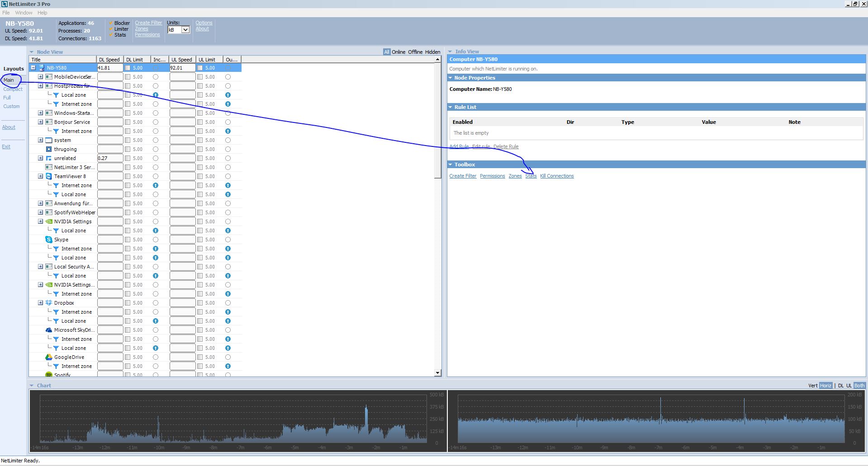The width and height of the screenshot is (868, 466).
Task: Click the Node View scroll down arrow
Action: coord(437,373)
